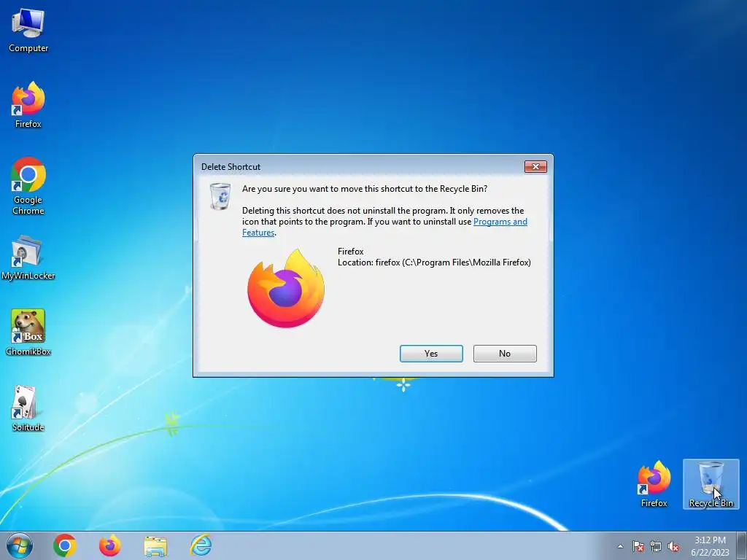This screenshot has height=560, width=747.
Task: Click the 'Location: firefox' path text
Action: (x=434, y=262)
